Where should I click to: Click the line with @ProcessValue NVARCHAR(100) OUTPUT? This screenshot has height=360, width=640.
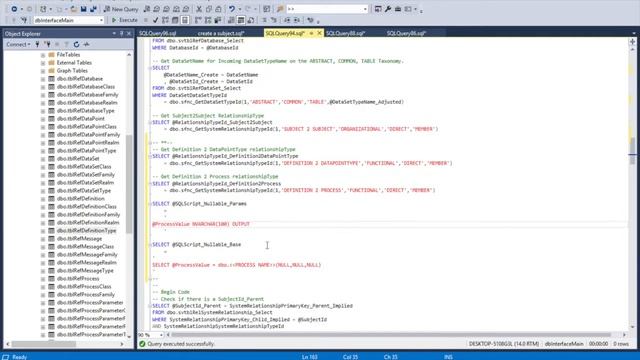(x=201, y=224)
